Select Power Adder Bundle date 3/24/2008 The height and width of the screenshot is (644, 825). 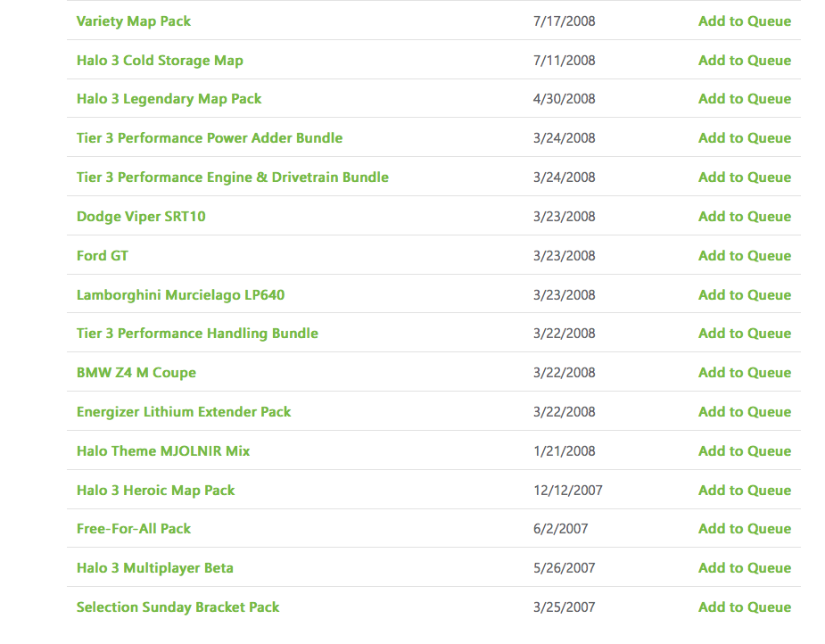click(564, 138)
